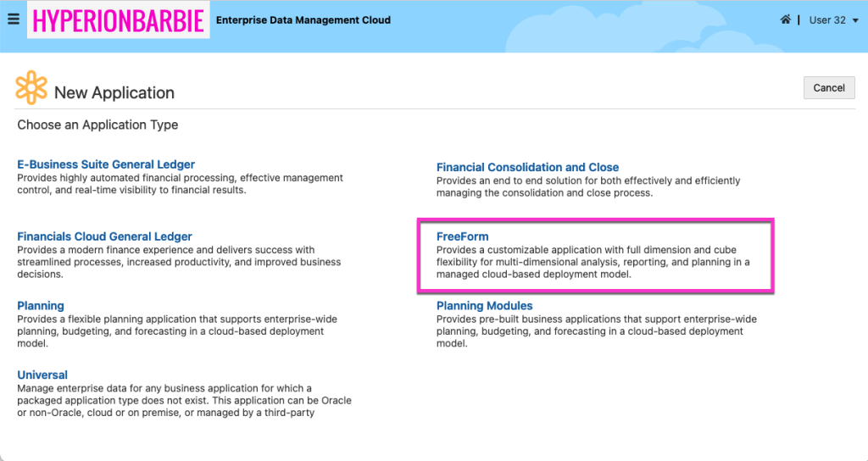Select Financial Consolidation and Close
This screenshot has width=868, height=461.
click(x=527, y=167)
